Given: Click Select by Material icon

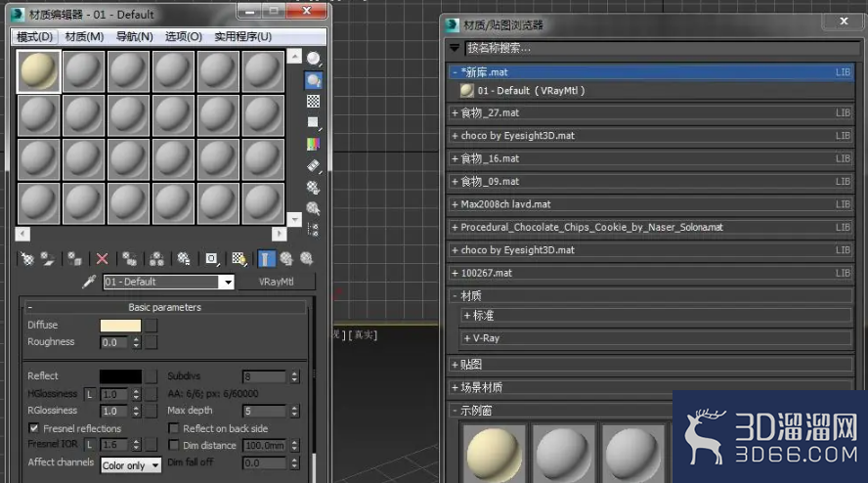Looking at the screenshot, I should [x=314, y=208].
